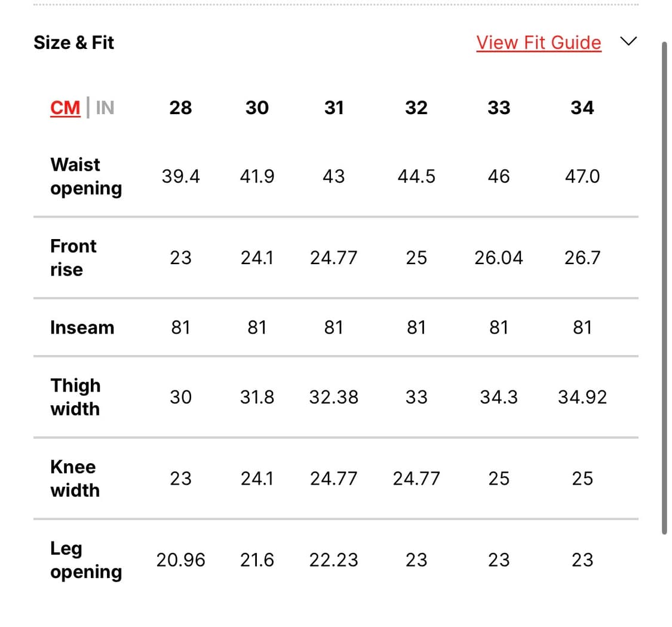Screen dimensions: 672x627
Task: Select size 30 column header
Action: point(257,108)
